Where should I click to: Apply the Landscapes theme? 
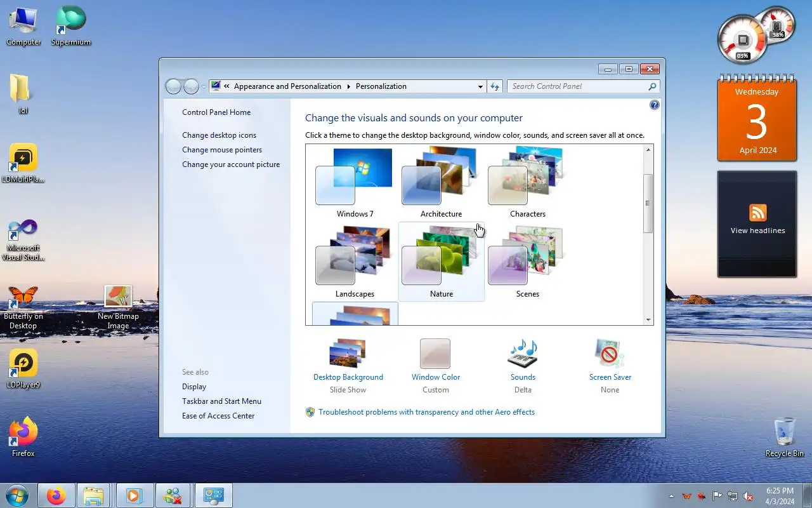coord(355,262)
